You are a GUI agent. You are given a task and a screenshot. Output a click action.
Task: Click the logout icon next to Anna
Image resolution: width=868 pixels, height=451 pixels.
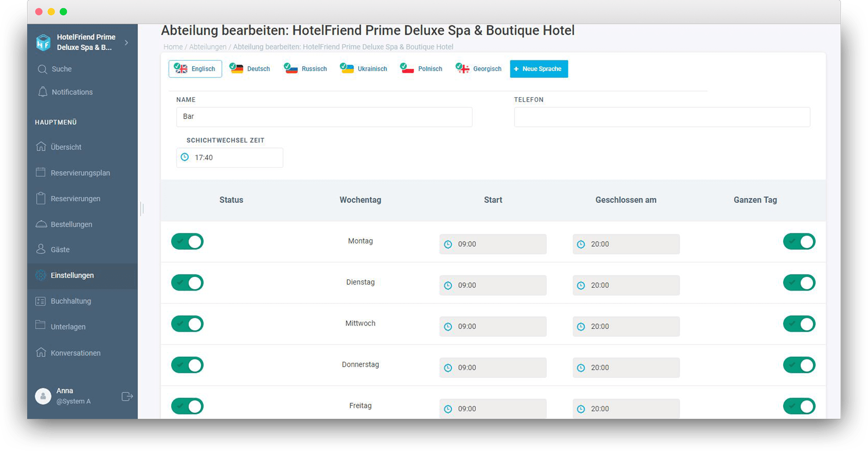[x=127, y=396]
